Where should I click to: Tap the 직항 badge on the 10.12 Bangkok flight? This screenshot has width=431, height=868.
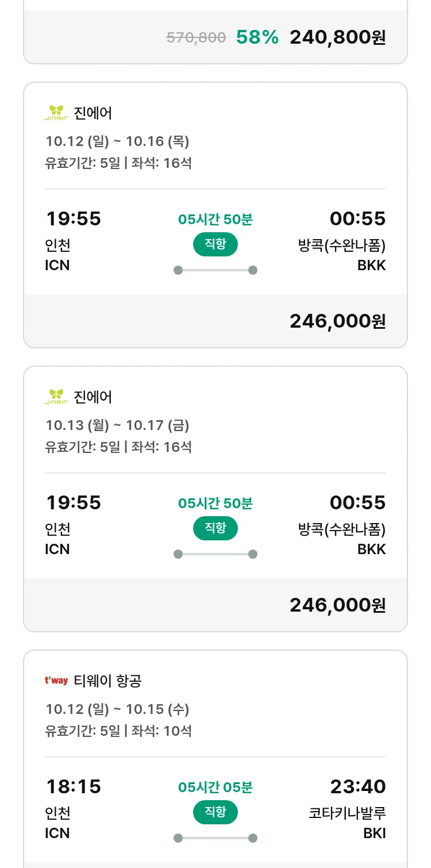tap(215, 244)
